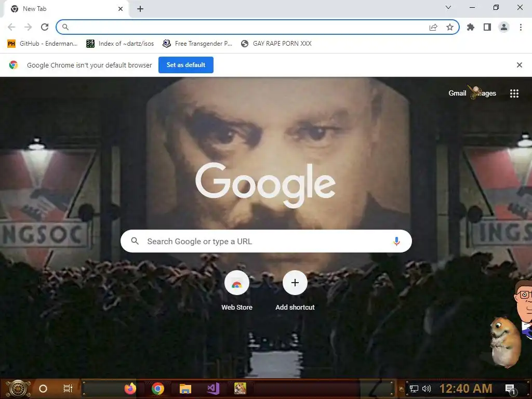
Task: Start voice search with the microphone
Action: (x=396, y=241)
